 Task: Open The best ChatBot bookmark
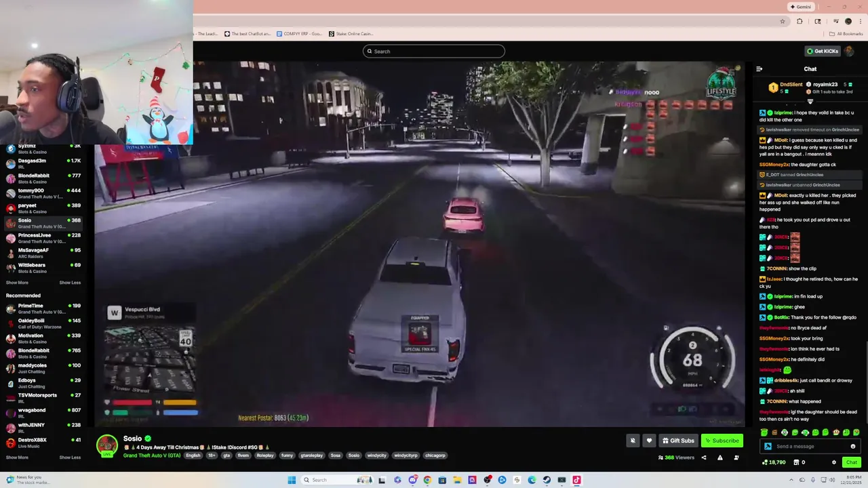point(246,34)
